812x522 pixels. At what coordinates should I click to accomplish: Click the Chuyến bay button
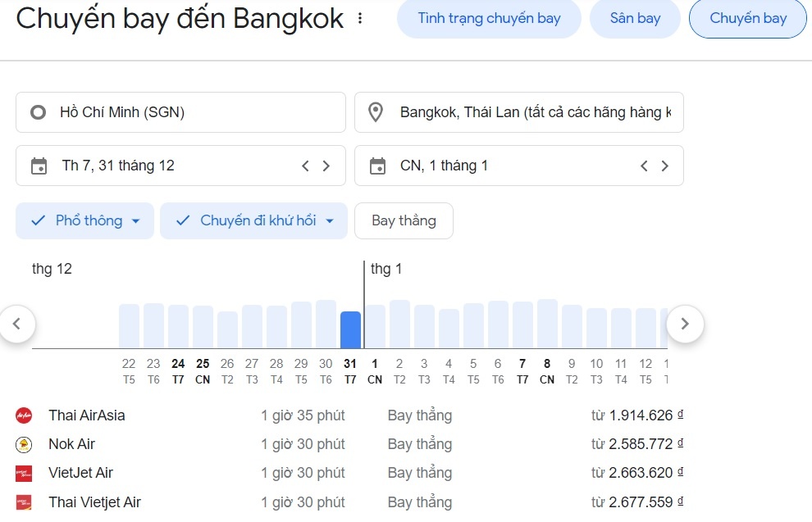[747, 18]
